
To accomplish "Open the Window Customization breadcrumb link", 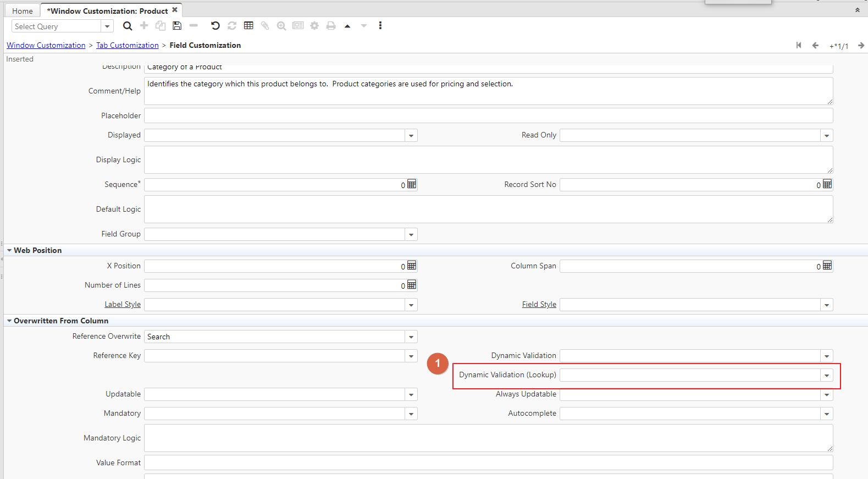I will pos(46,45).
